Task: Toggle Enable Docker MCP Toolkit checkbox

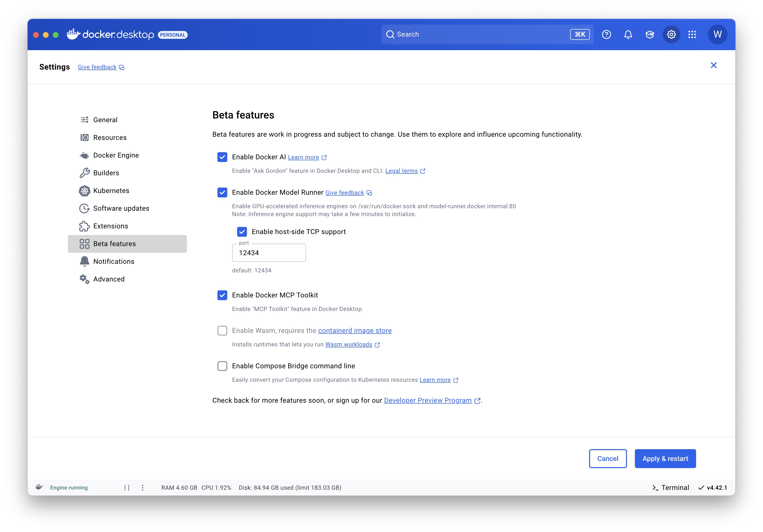Action: 222,295
